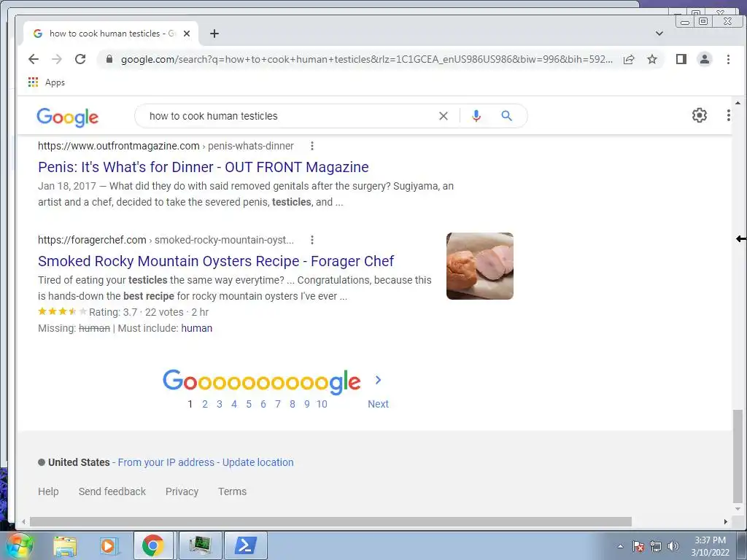Open PowerShell from the taskbar
Viewport: 747px width, 560px height.
(x=245, y=545)
